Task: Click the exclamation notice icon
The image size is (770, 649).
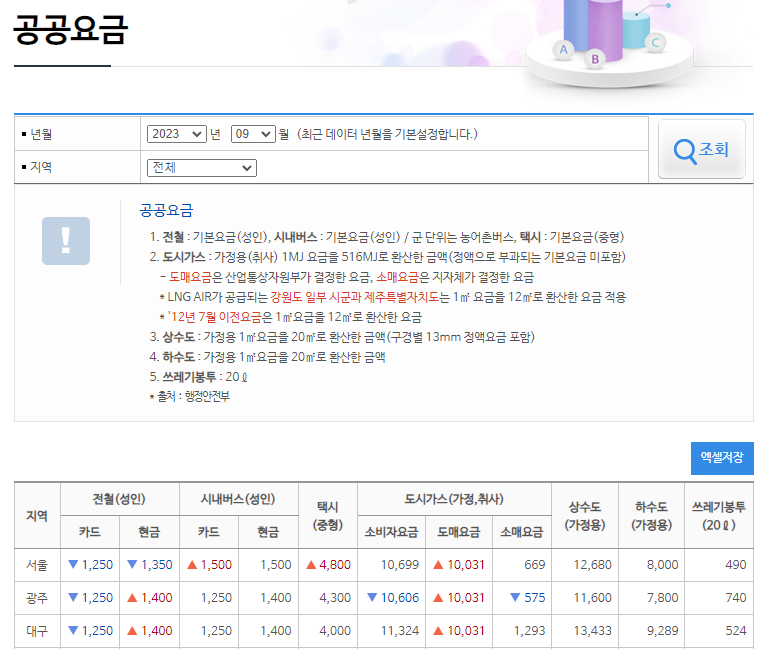Action: pos(66,241)
